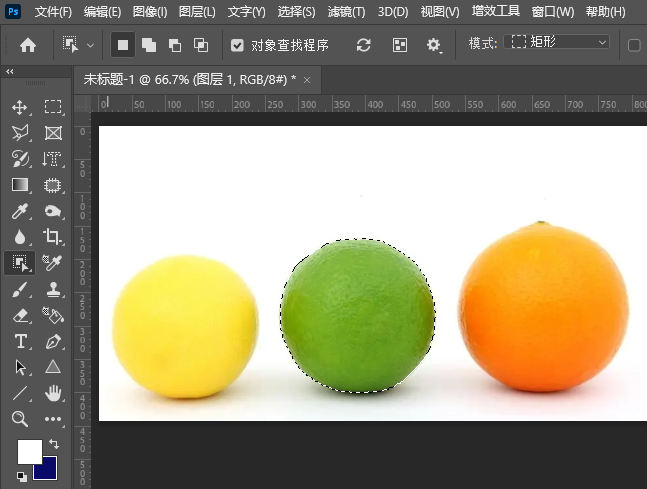Open the 帮助(H) menu
The width and height of the screenshot is (647, 489).
click(x=606, y=12)
